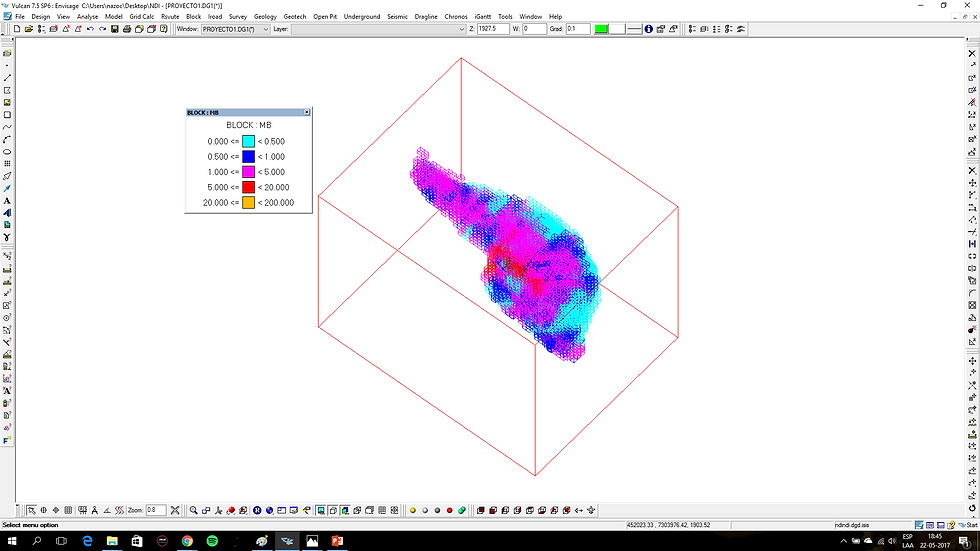Click the select arrow tool in bottom toolbar
The image size is (980, 551).
pos(31,510)
